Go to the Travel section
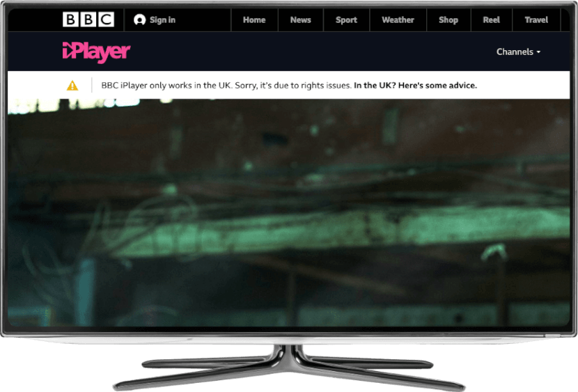Image resolution: width=578 pixels, height=392 pixels. 536,20
